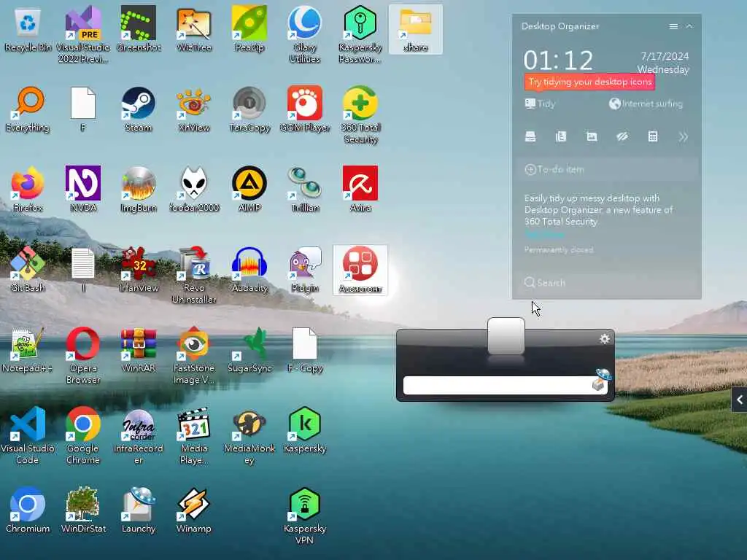Click the blank file icon named F
Screen dimensions: 747x560
(x=83, y=109)
